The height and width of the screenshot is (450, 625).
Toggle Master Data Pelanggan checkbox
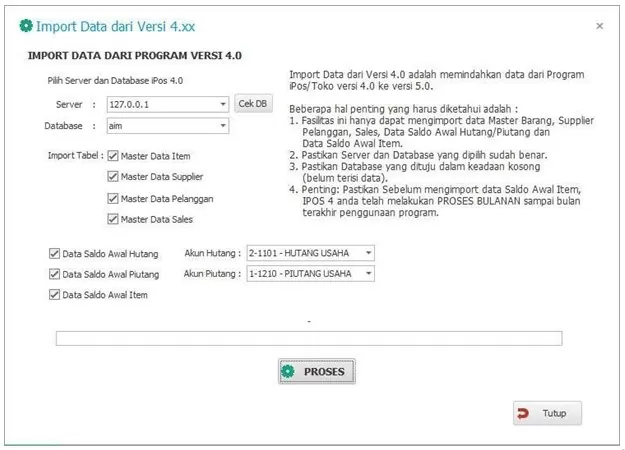(x=113, y=198)
